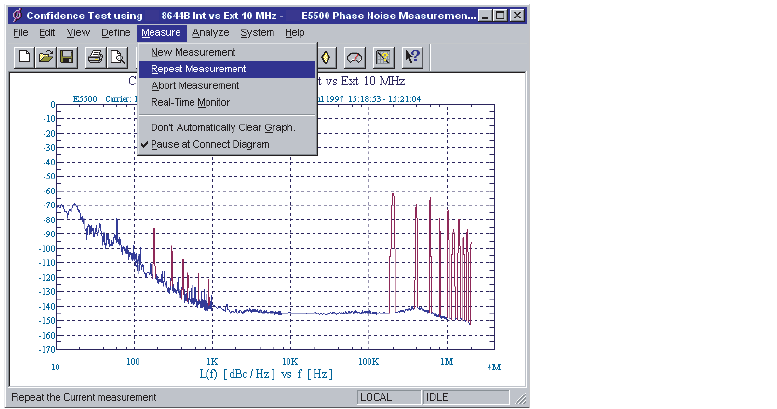Click the window resize grip in status bar

[x=520, y=398]
